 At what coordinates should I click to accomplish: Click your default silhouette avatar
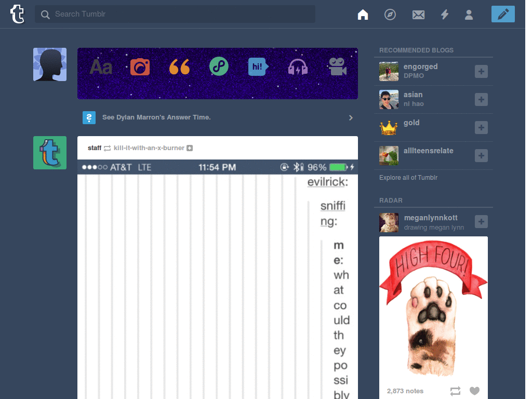[50, 64]
